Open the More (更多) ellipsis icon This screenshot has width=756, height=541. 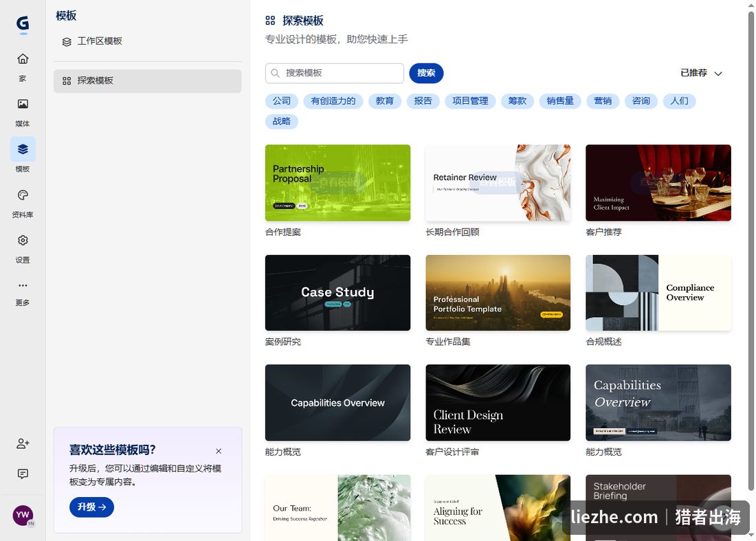pyautogui.click(x=23, y=285)
